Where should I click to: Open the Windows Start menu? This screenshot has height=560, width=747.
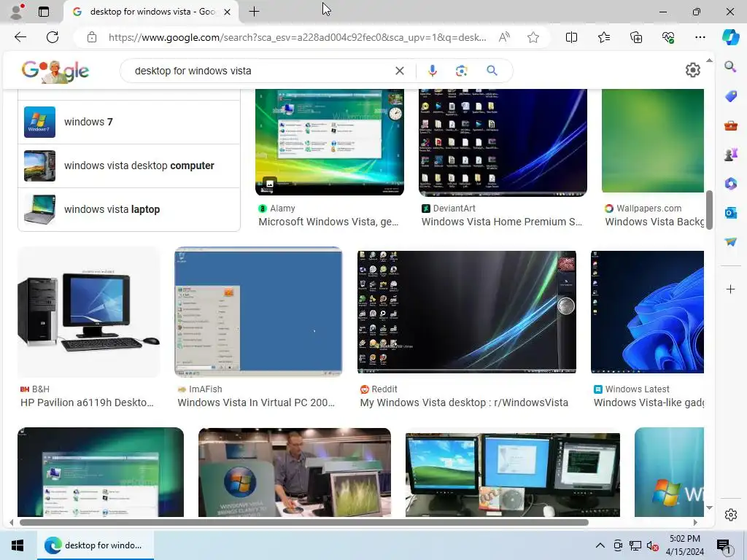18,545
